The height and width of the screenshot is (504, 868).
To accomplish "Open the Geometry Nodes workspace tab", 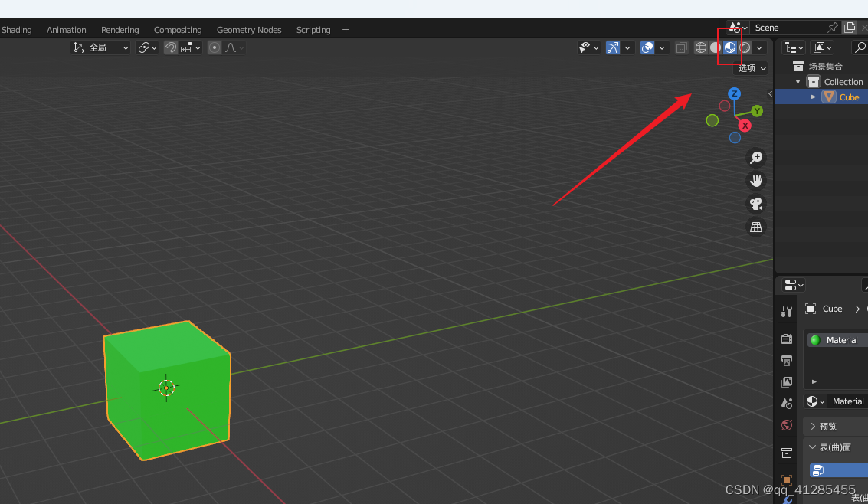I will point(249,30).
